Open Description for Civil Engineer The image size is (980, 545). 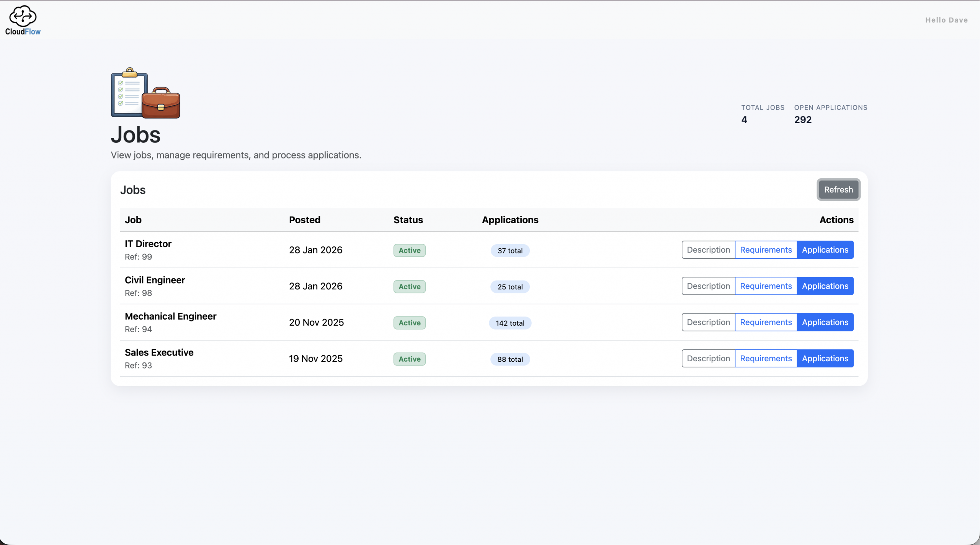click(708, 286)
